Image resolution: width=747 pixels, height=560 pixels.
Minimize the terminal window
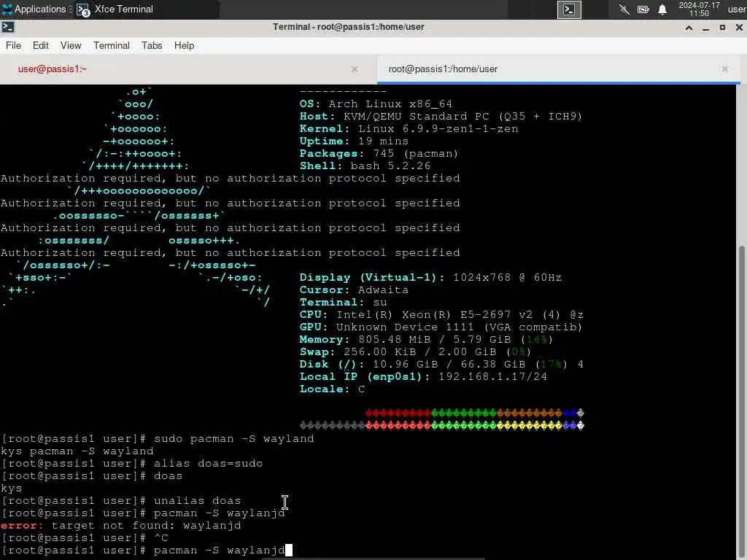click(x=705, y=28)
